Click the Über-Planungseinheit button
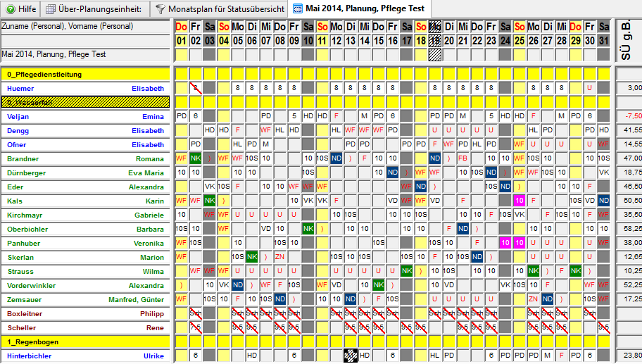 pos(94,9)
